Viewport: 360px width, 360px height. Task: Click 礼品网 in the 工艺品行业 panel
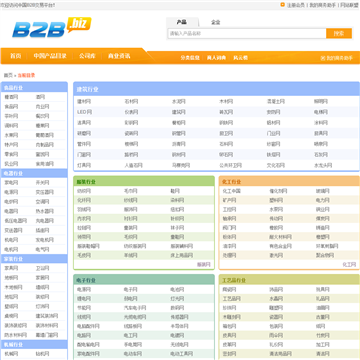click(x=323, y=299)
